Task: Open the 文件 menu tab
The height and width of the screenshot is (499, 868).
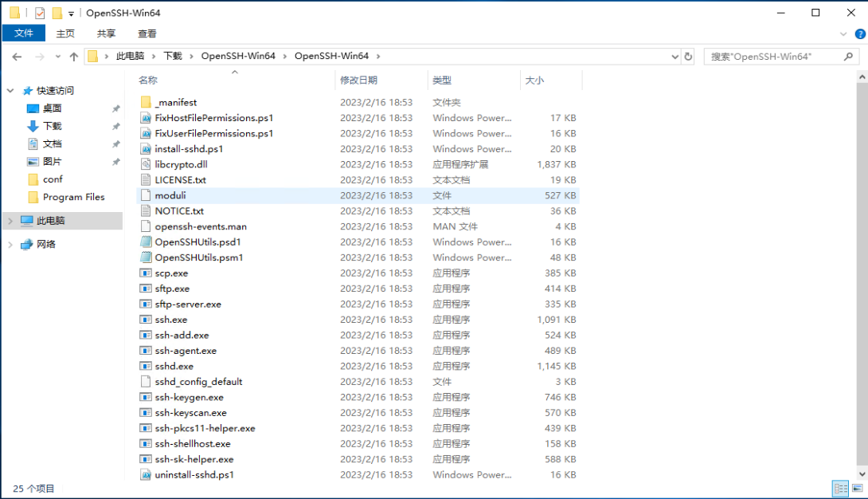Action: [x=24, y=33]
